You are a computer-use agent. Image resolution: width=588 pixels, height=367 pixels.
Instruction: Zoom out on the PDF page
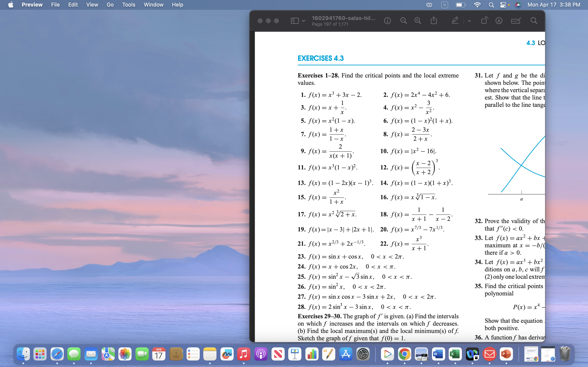404,21
